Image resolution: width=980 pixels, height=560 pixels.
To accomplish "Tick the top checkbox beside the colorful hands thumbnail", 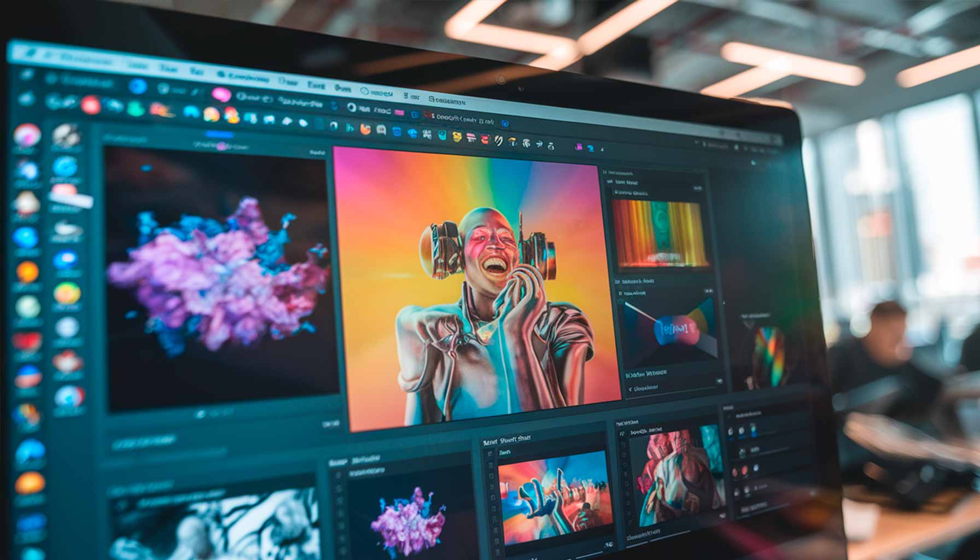I will pos(491,454).
